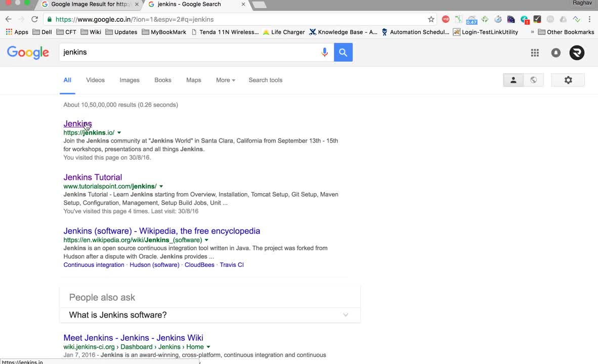
Task: Close the jenkins - Google Search tab
Action: [x=243, y=4]
